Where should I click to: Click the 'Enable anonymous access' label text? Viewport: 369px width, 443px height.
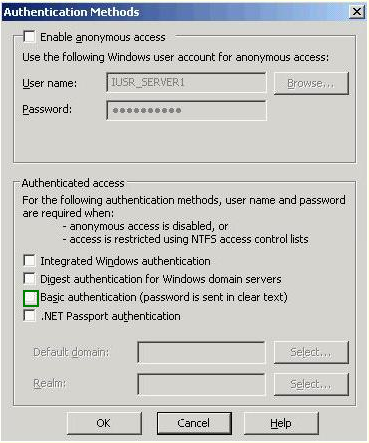tap(103, 37)
